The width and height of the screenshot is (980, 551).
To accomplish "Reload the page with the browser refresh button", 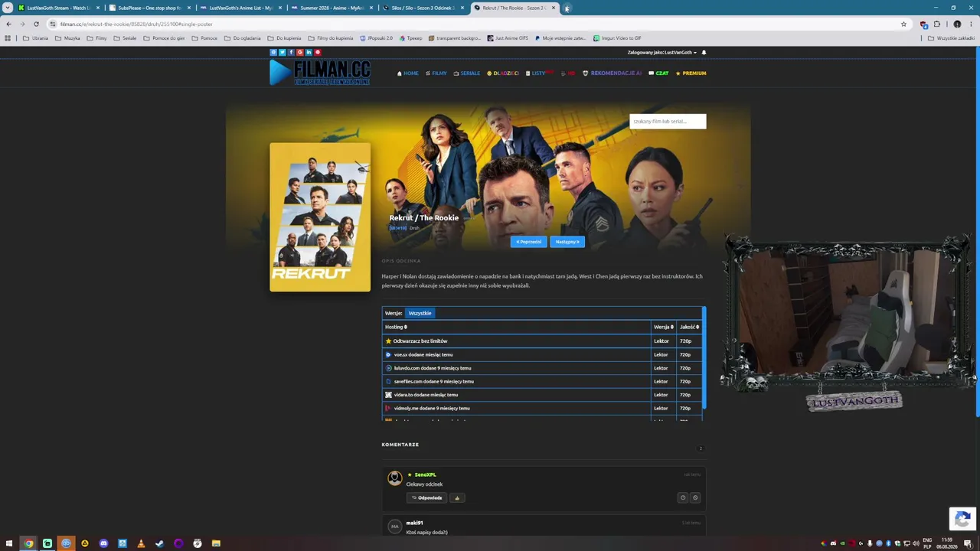I will [36, 24].
